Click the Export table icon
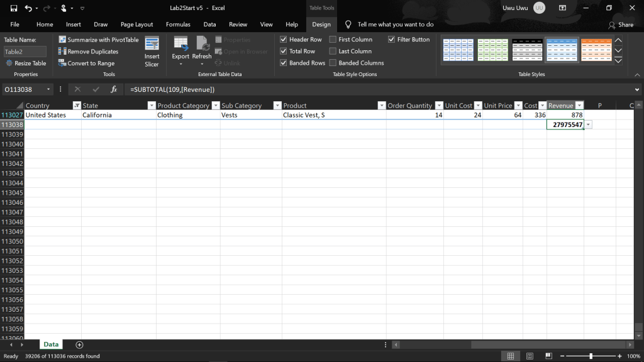This screenshot has width=644, height=362. pyautogui.click(x=180, y=44)
